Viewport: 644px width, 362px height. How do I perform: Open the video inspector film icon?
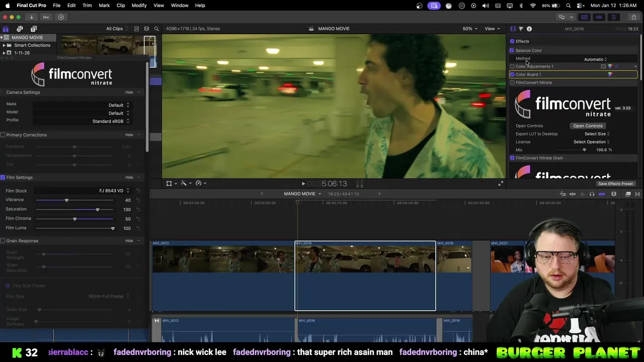tap(513, 29)
